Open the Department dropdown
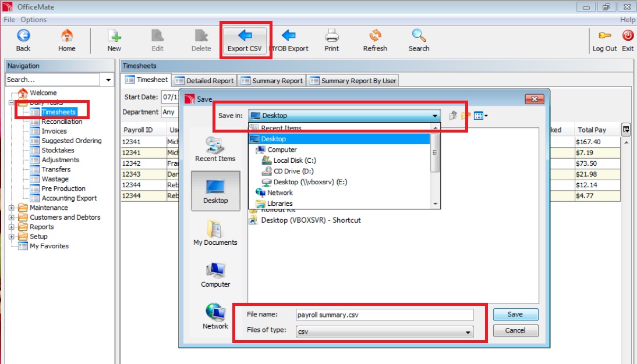Screen dimensions: 637x364 (x=170, y=112)
